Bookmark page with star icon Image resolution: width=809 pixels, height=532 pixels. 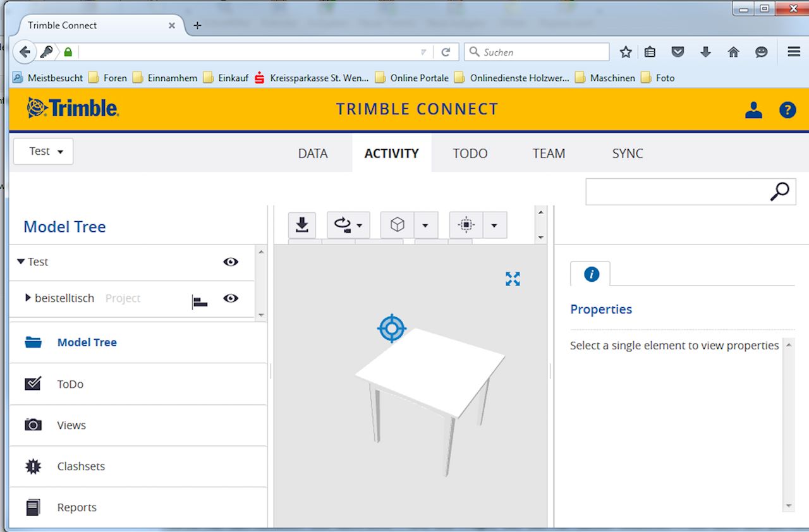(x=626, y=52)
